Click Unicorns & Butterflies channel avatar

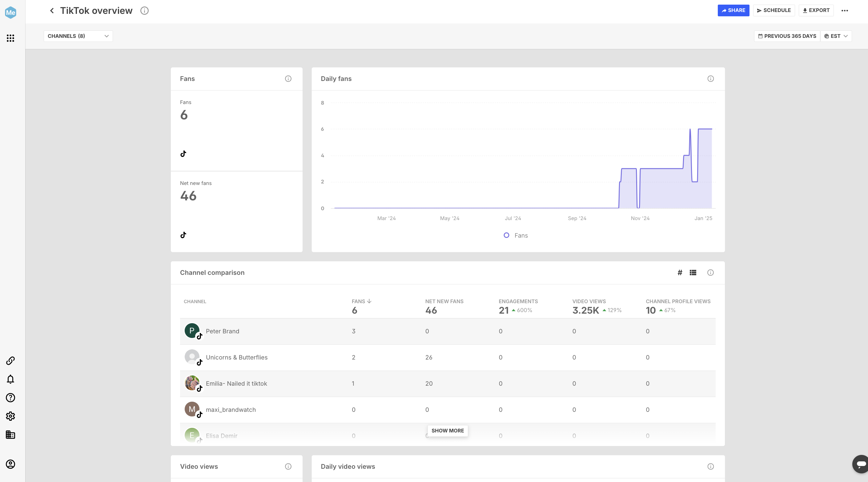(192, 357)
